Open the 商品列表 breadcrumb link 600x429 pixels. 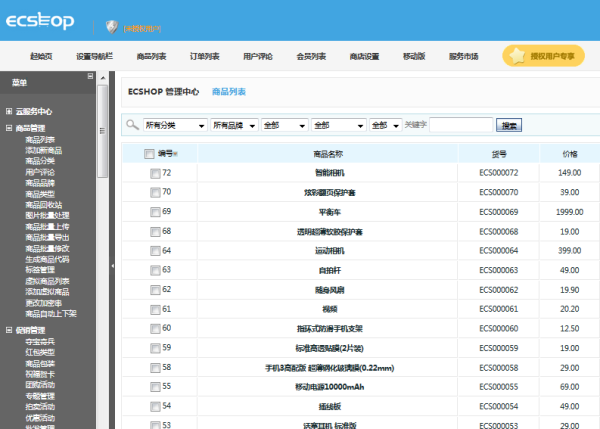coord(228,91)
